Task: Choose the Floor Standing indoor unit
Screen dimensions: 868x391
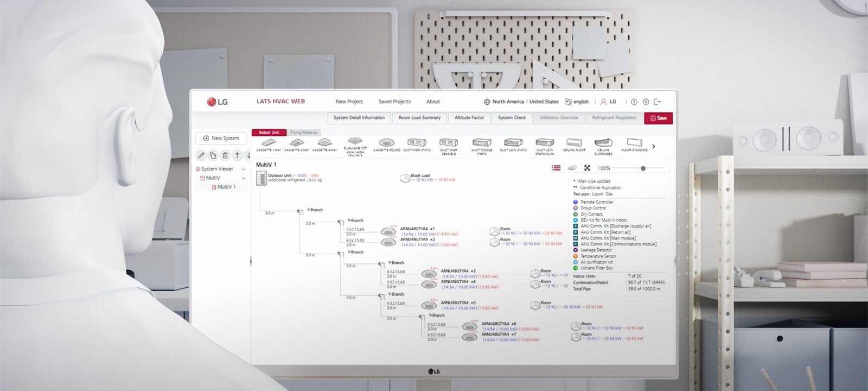Action: pyautogui.click(x=634, y=143)
